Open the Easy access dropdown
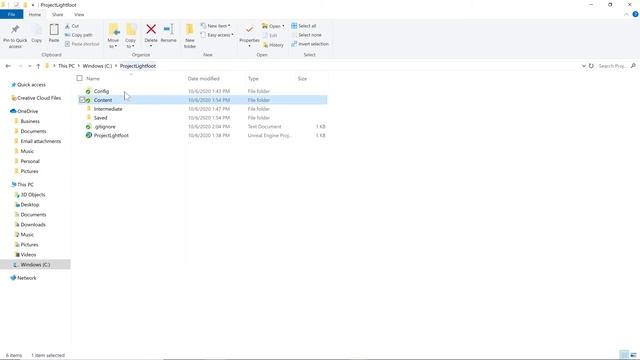 tap(217, 35)
